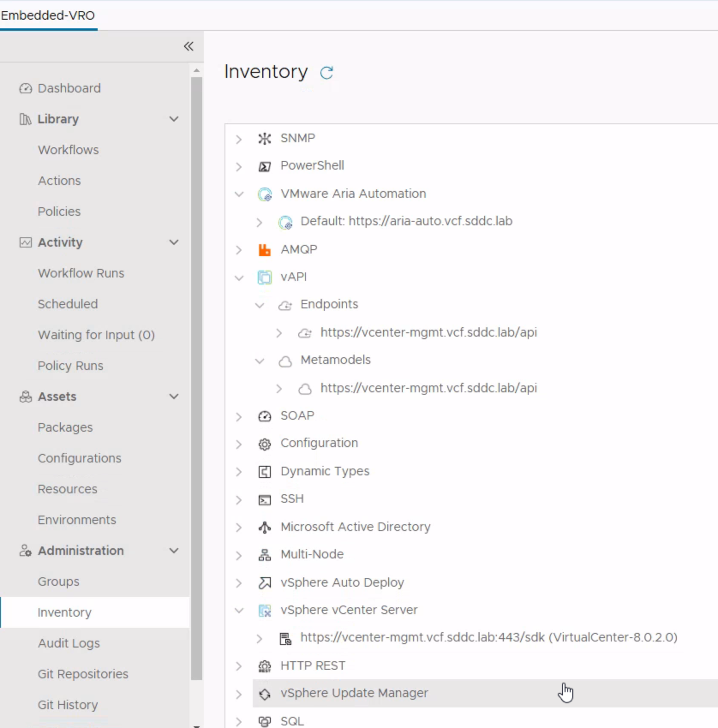Viewport: 718px width, 728px height.
Task: Click the vSphere vCenter Server icon
Action: pos(265,611)
